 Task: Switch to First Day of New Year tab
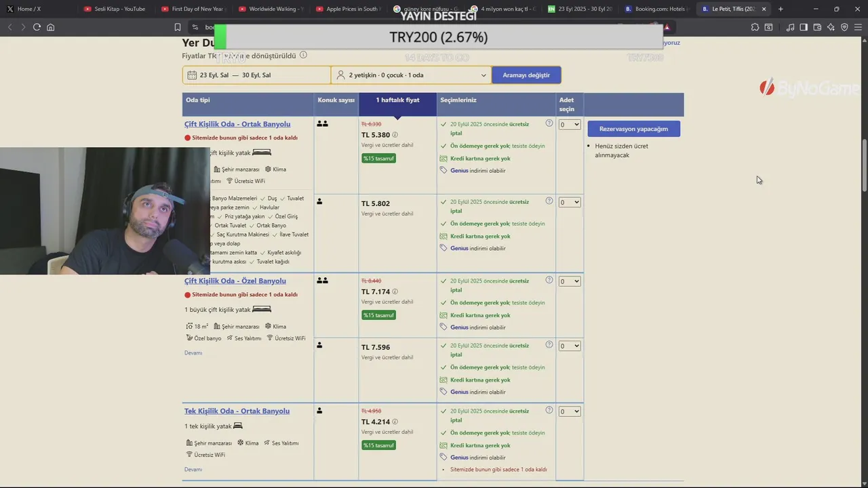195,9
